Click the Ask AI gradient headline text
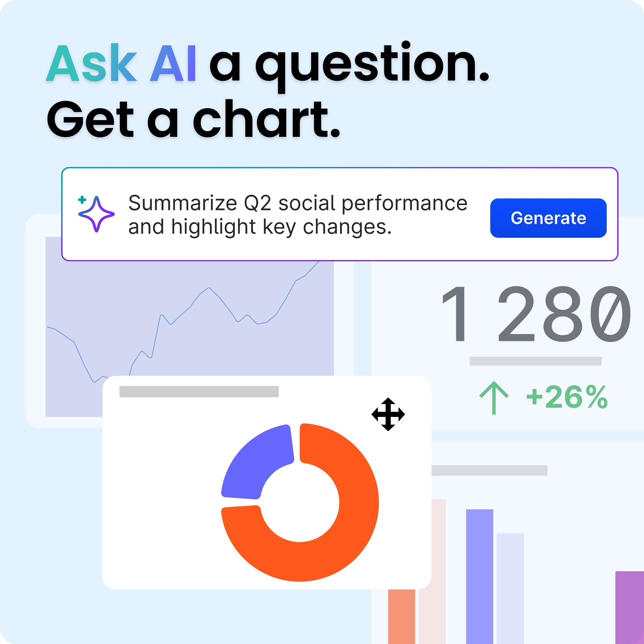 121,63
